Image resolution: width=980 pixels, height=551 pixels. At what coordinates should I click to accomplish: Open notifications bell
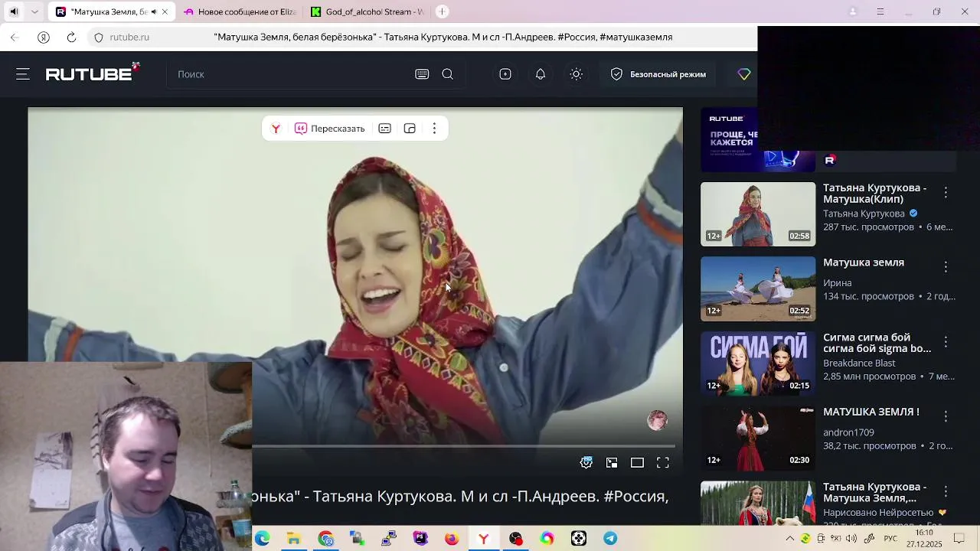point(541,74)
